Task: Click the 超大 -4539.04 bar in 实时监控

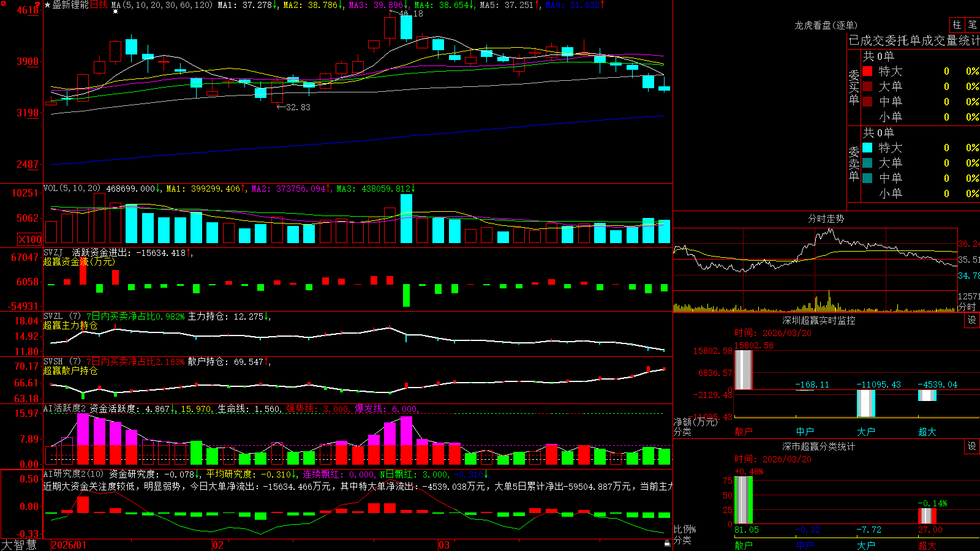Action: point(927,395)
